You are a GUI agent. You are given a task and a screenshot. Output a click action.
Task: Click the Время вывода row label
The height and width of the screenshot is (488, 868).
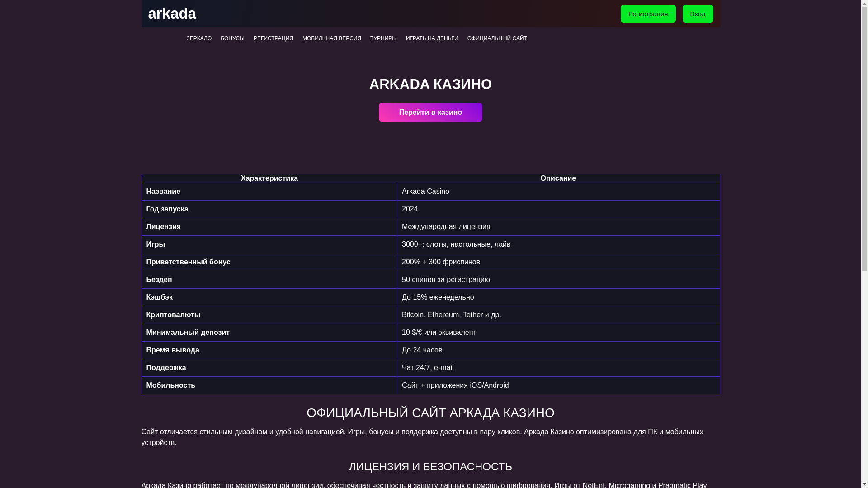(x=173, y=350)
